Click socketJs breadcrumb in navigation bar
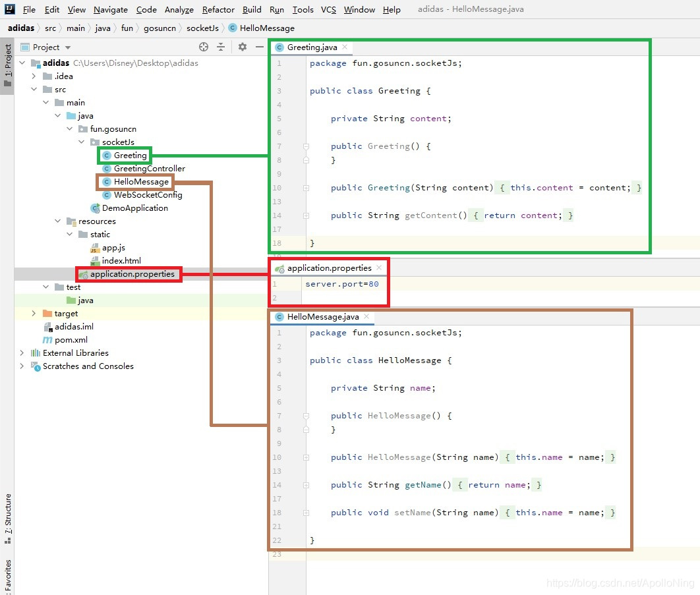The width and height of the screenshot is (700, 595). point(202,28)
